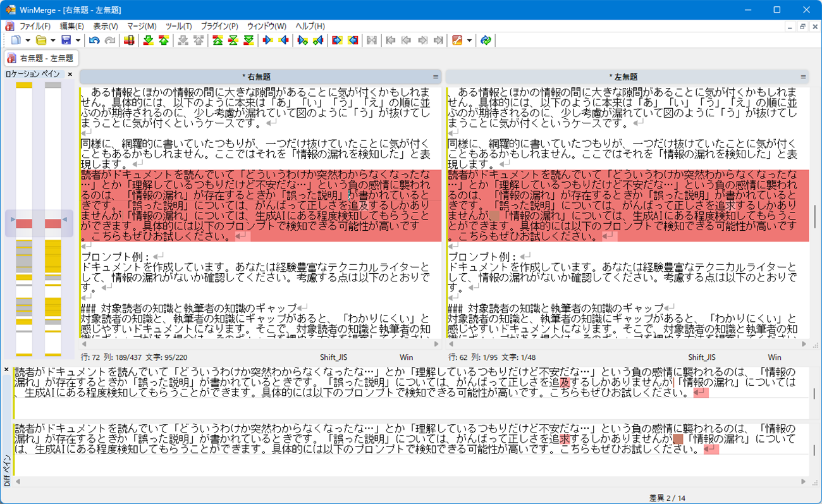Expand the Options dropdown arrow

pyautogui.click(x=469, y=40)
